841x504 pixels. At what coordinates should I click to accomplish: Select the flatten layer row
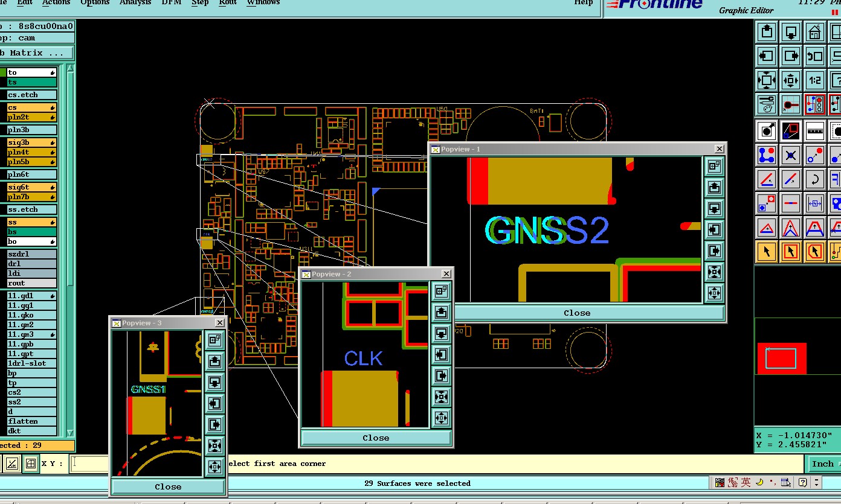(x=32, y=421)
